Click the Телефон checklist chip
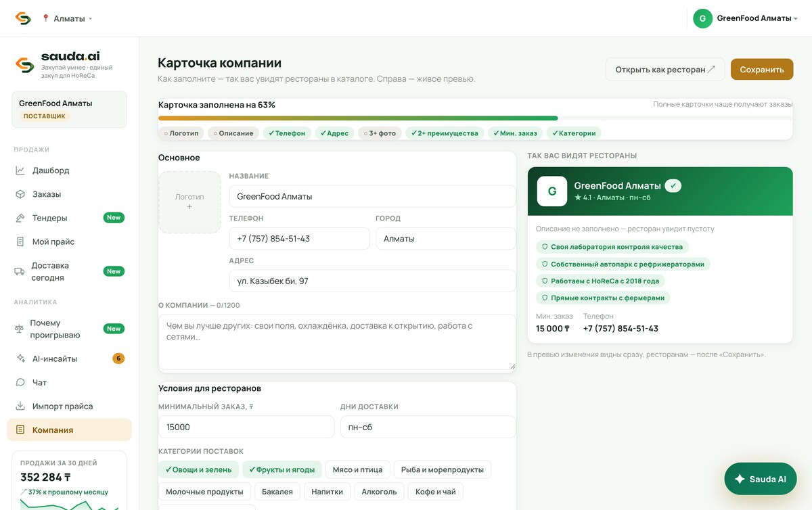Image resolution: width=812 pixels, height=510 pixels. 287,133
